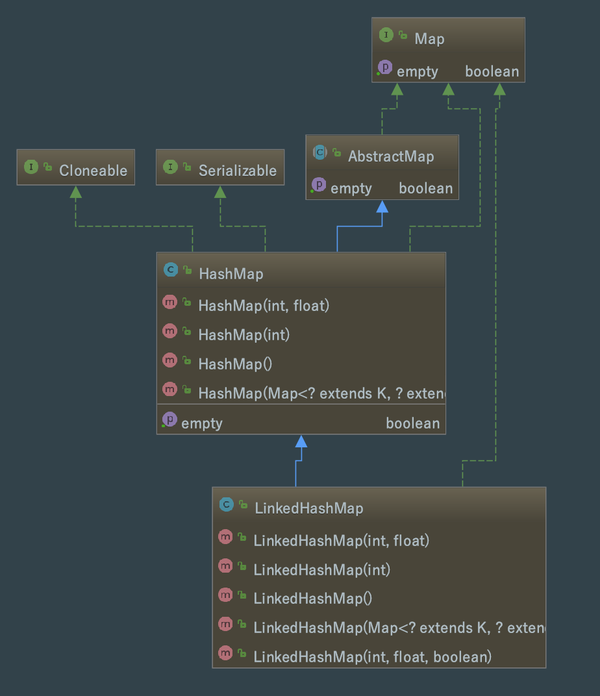Click the LinkedHashMap class icon

point(226,504)
